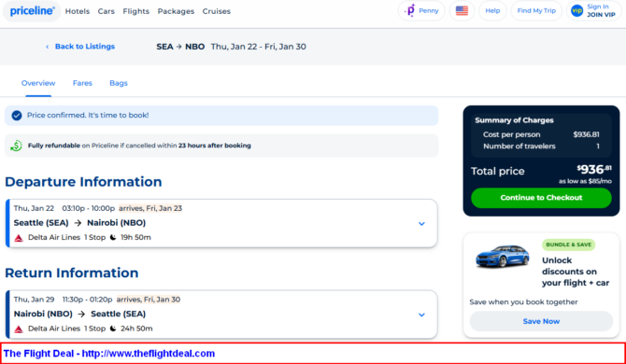Click the Delta logo on the return flight

19,329
